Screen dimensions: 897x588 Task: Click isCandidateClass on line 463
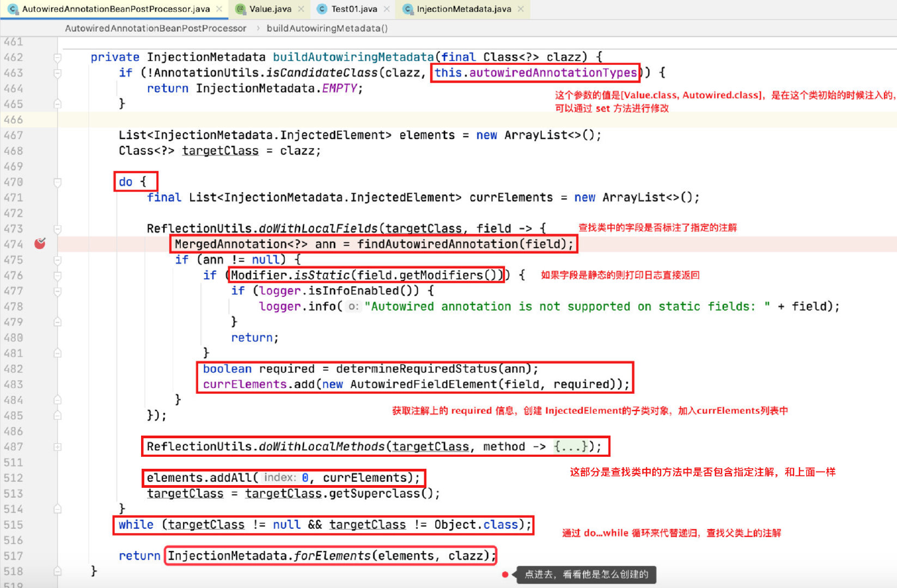(321, 72)
